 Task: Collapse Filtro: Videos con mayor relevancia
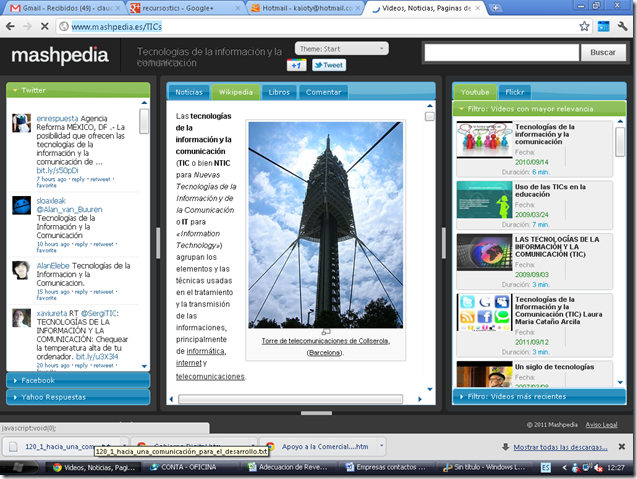click(x=539, y=109)
